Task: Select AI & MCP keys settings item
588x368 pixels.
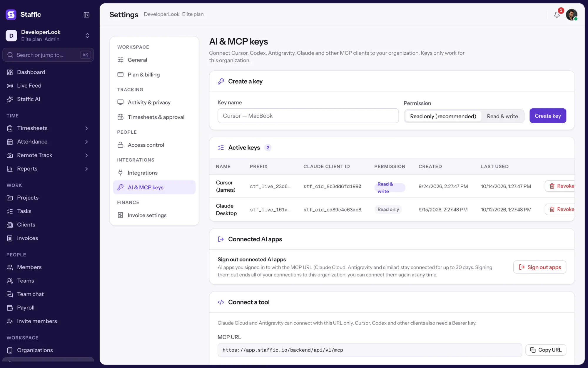Action: click(x=154, y=188)
